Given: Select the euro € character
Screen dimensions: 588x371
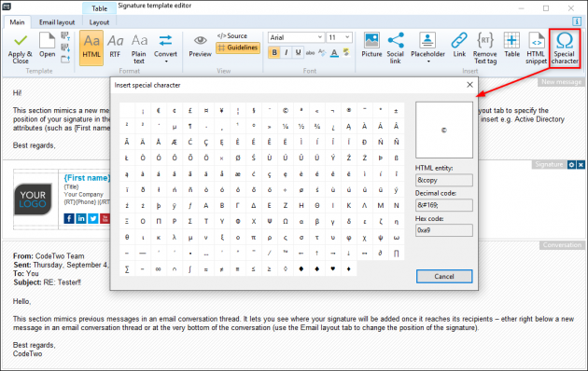Looking at the screenshot, I should (x=159, y=110).
